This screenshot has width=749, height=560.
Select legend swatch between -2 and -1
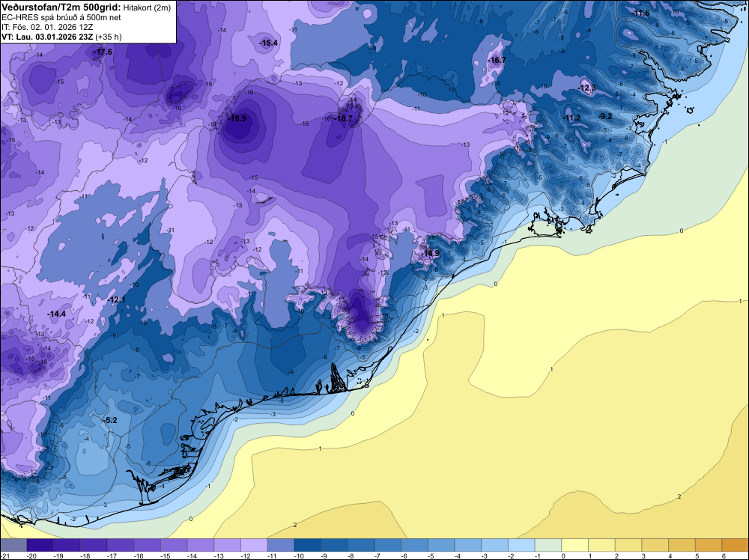coord(521,544)
